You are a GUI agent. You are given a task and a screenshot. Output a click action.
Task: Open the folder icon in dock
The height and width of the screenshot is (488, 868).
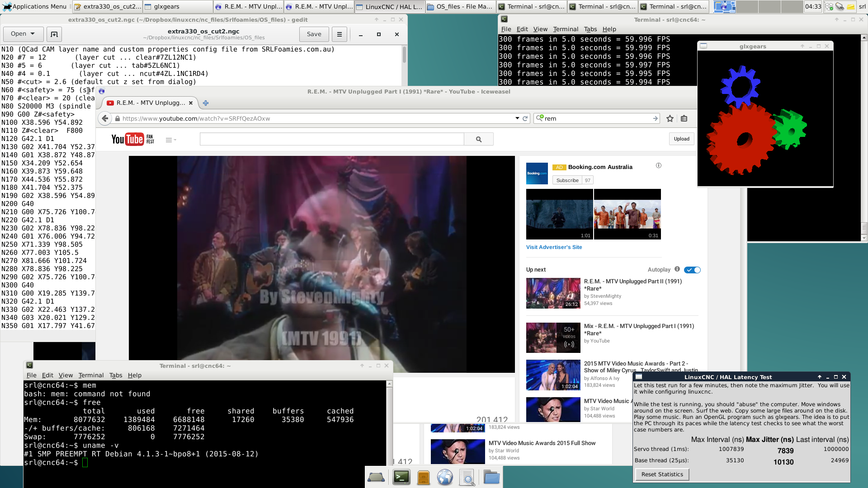[491, 477]
